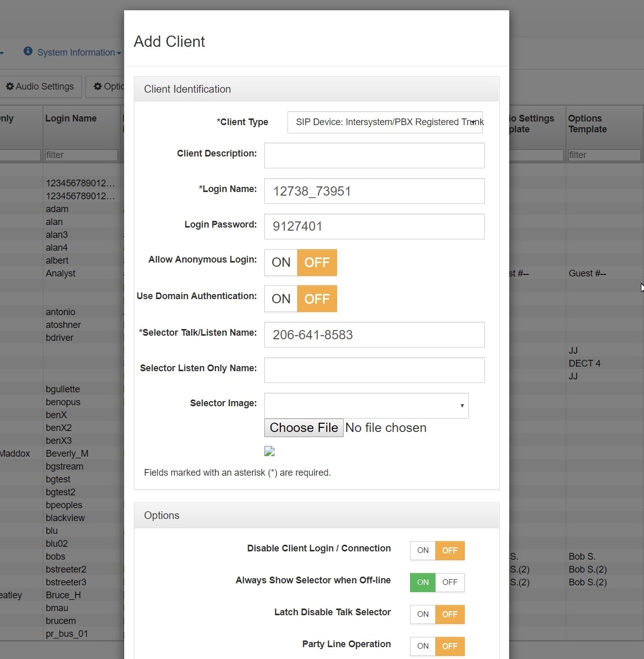Turn on Party Line Operation
The width and height of the screenshot is (644, 659).
click(422, 646)
